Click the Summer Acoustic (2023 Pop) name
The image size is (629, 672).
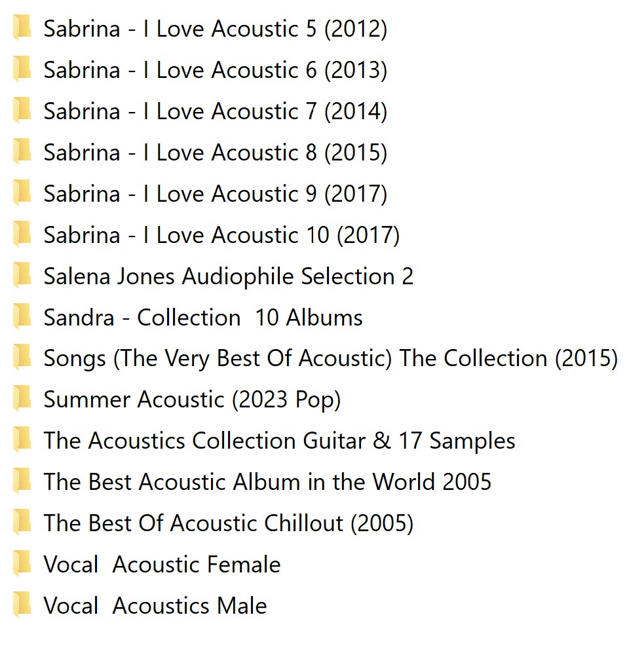pyautogui.click(x=192, y=400)
